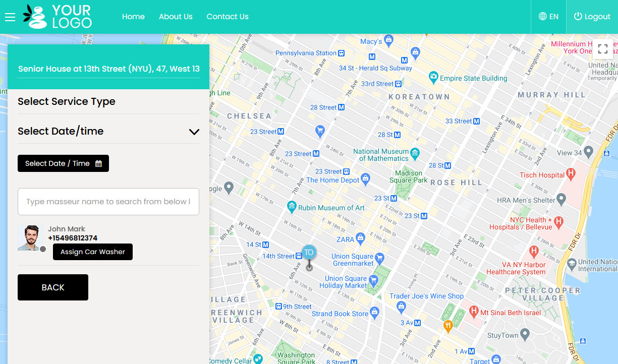Toggle John Mark's availability status dot
The image size is (618, 364).
tap(43, 249)
